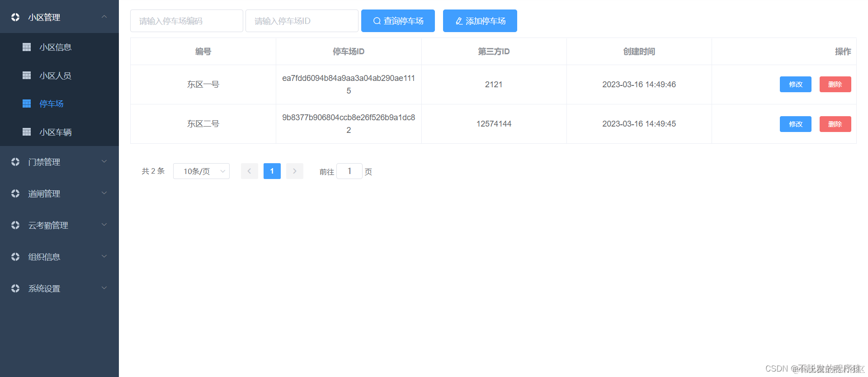Viewport: 868px width, 377px height.
Task: Click the search magnifier icon in 查询停车场
Action: pos(377,21)
